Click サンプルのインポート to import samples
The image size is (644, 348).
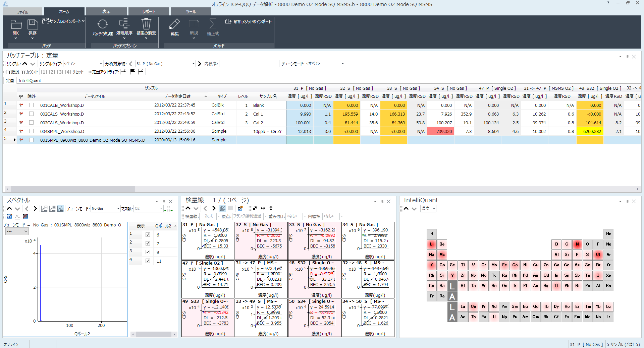coord(63,21)
